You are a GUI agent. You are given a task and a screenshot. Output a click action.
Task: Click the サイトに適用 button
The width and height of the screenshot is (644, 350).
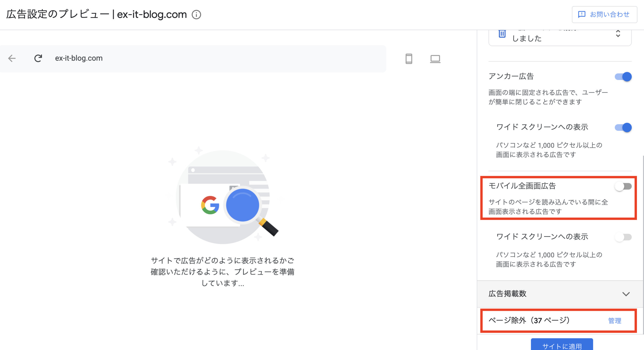click(x=562, y=345)
